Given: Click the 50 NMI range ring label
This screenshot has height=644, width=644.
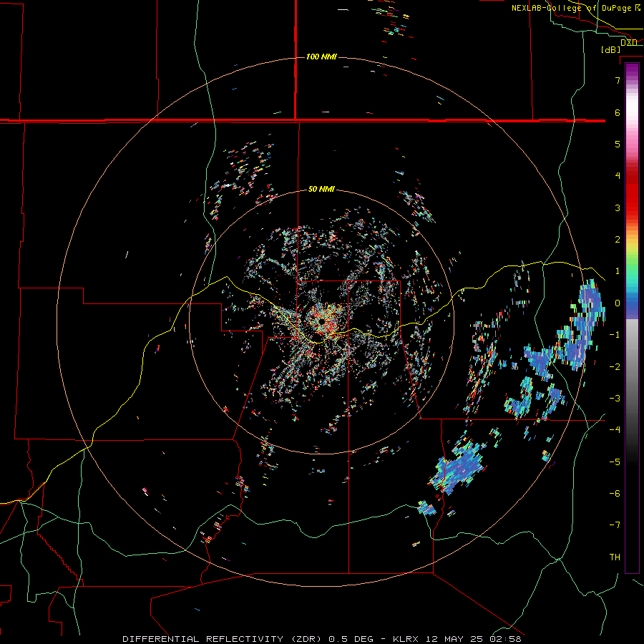Looking at the screenshot, I should click(321, 190).
